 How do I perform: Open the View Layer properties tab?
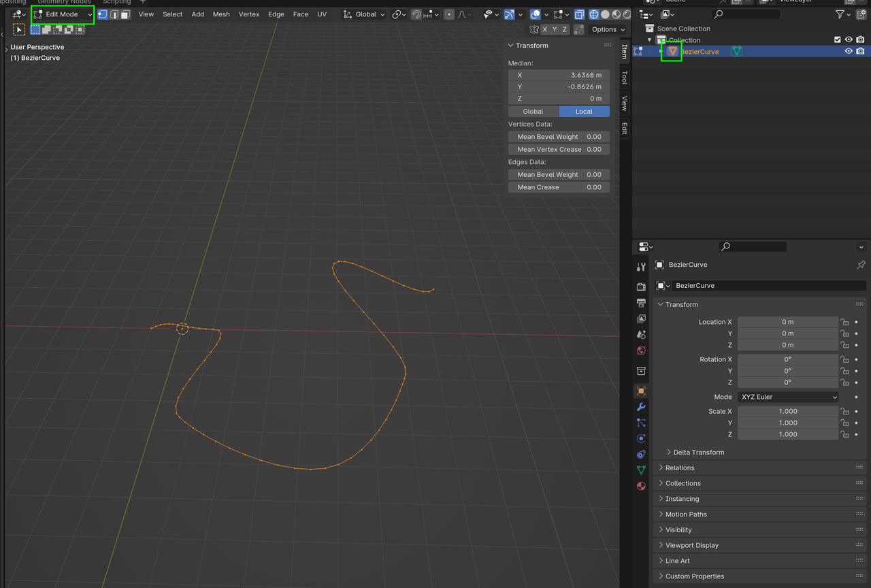click(641, 318)
